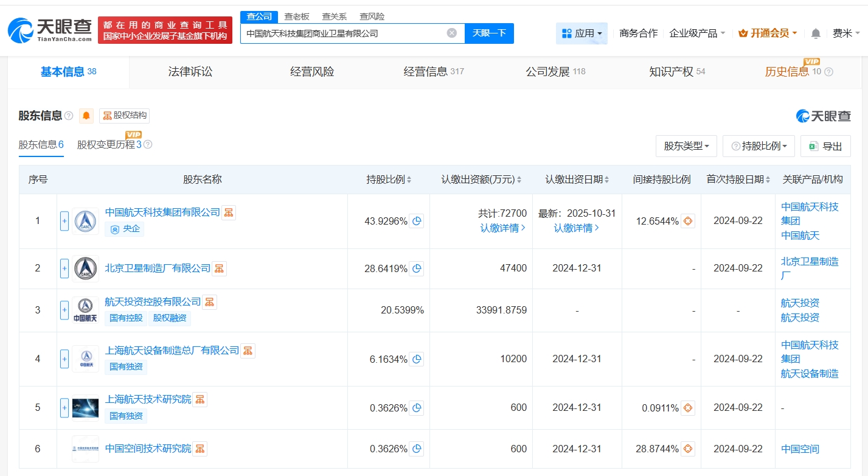Select the 查关系 search mode tab
Screen dimensions: 868x476
[335, 16]
